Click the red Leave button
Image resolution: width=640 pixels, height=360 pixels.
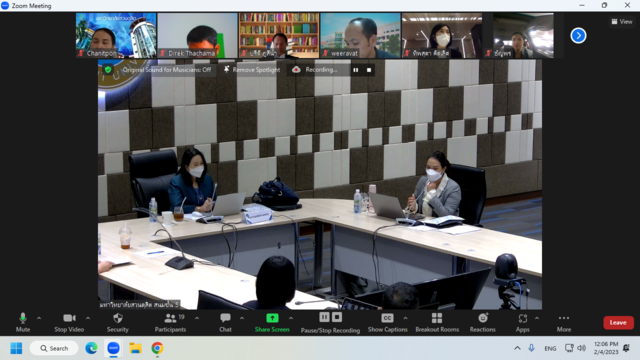coord(618,322)
